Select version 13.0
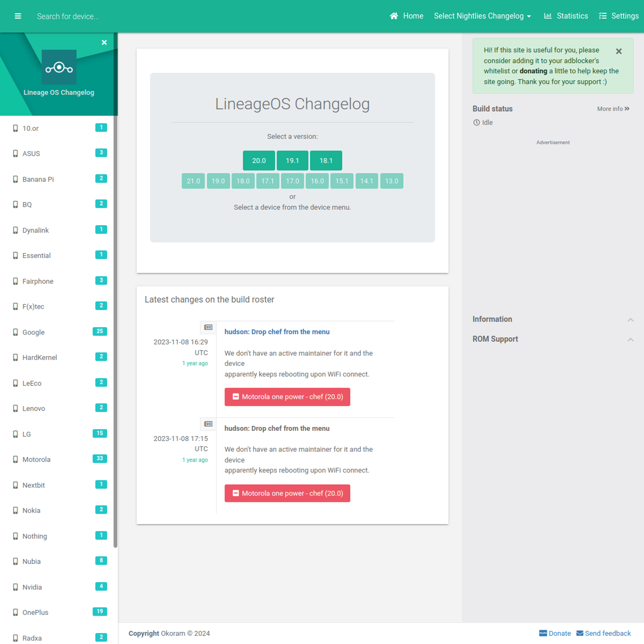 [x=392, y=181]
